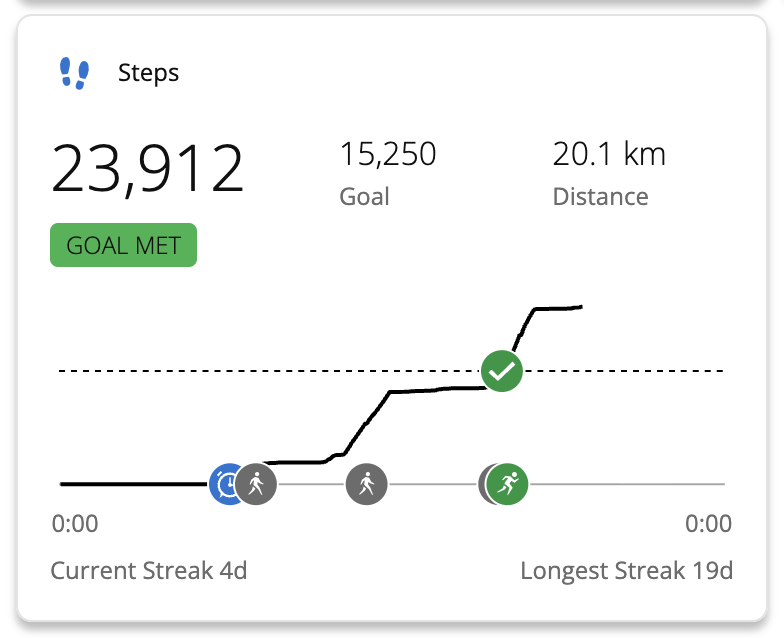Select the middle gray walking activity icon
784x638 pixels.
click(366, 484)
